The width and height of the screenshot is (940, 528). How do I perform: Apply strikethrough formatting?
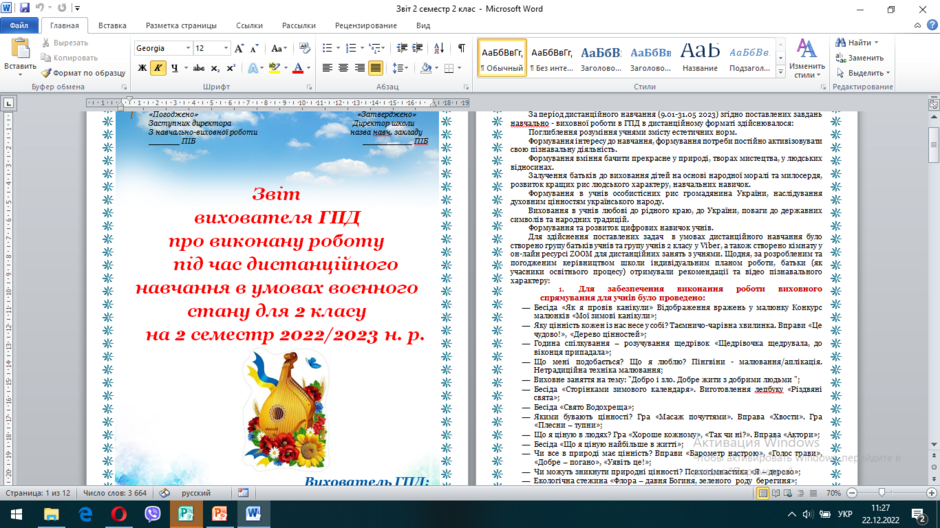click(x=199, y=68)
